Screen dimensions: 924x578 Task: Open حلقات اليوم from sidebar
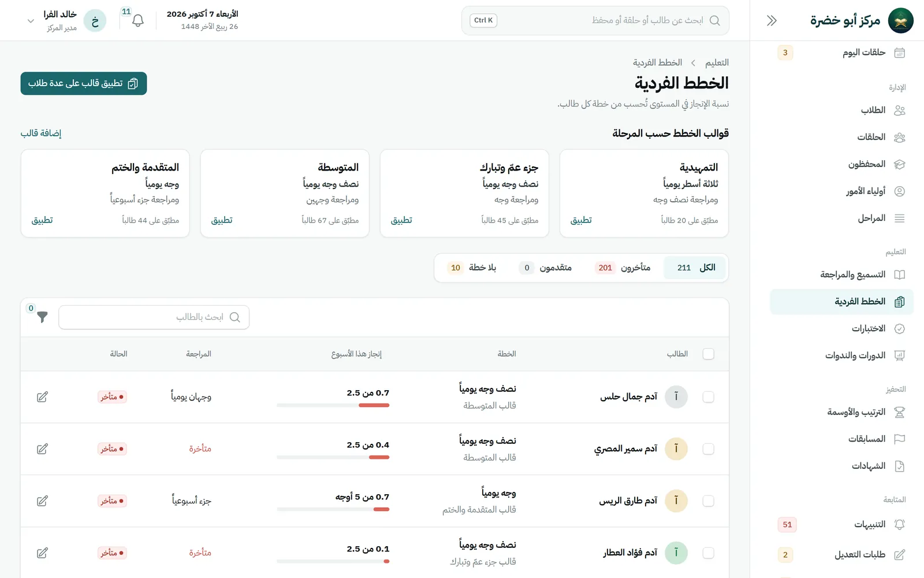point(842,53)
